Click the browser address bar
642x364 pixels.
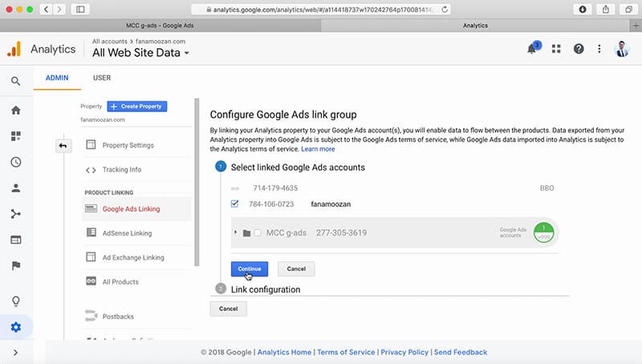(x=321, y=10)
